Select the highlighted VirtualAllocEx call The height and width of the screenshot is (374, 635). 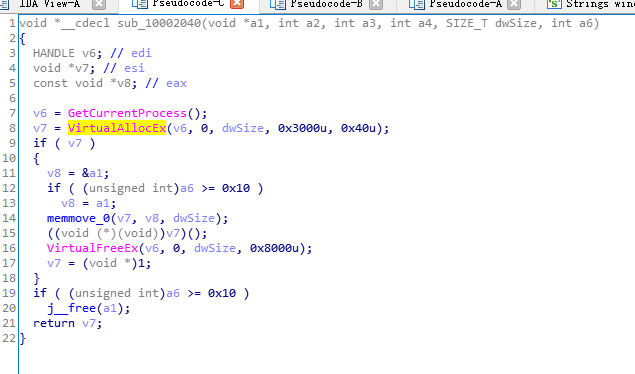[x=117, y=128]
